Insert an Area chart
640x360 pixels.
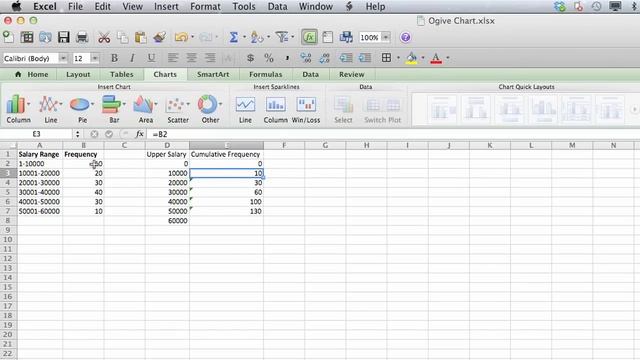click(x=145, y=109)
